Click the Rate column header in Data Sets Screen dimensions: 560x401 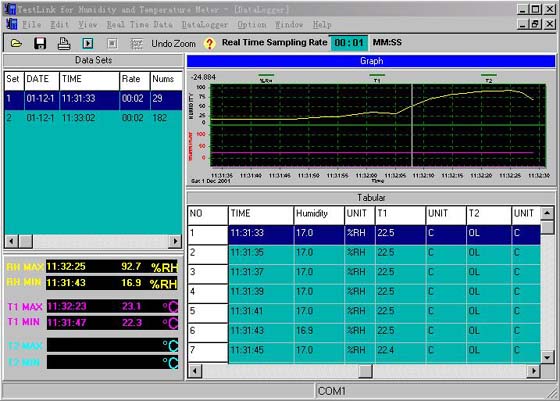click(x=135, y=81)
